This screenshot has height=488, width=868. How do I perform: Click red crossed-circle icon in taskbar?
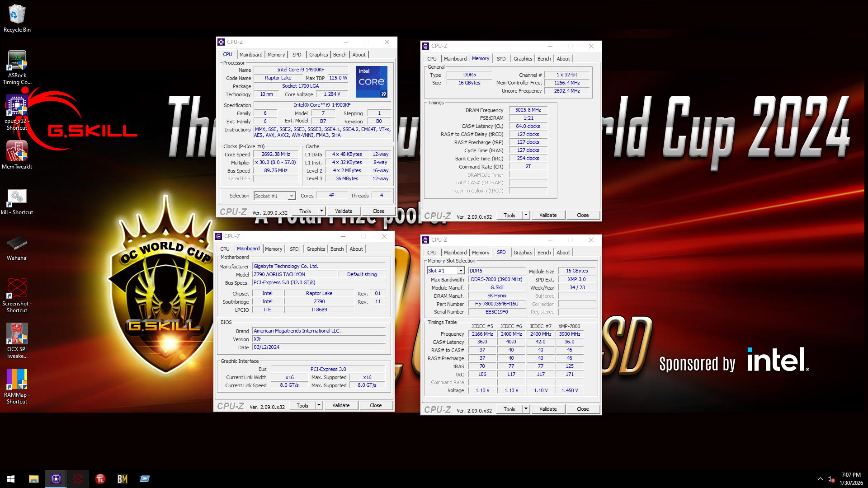78,479
